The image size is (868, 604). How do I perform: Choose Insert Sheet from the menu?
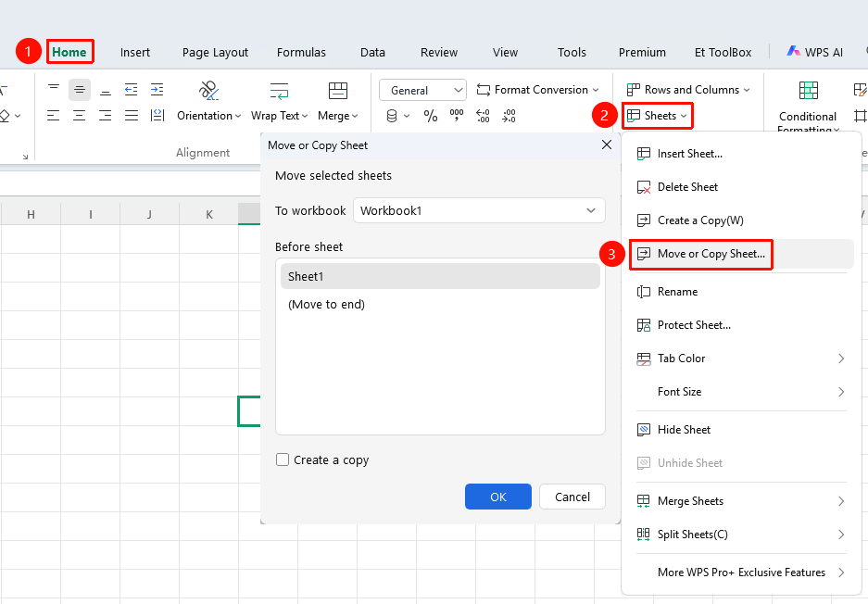pos(741,154)
